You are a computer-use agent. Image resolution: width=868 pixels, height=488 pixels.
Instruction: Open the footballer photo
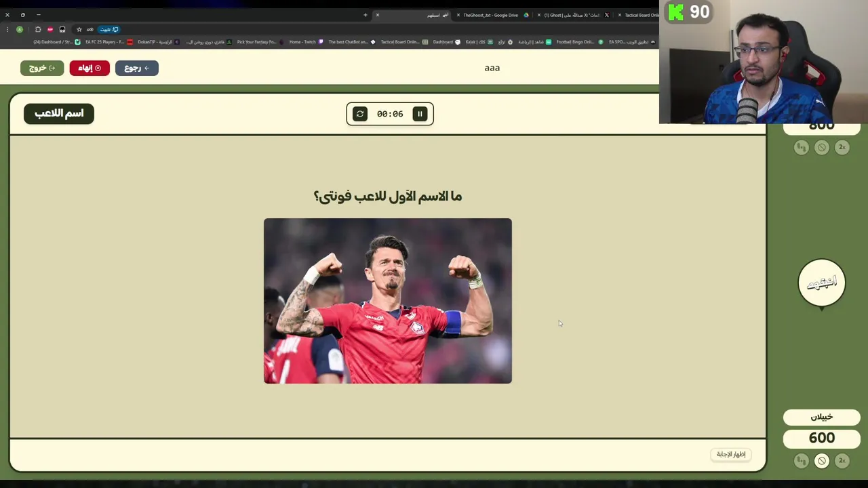[388, 301]
